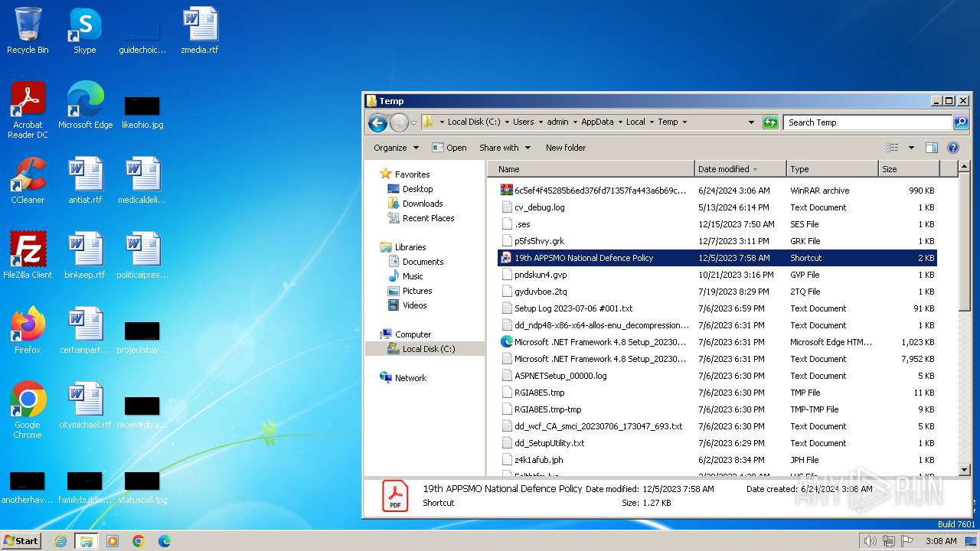Select the WinRAR archive file row
980x551 pixels.
(717, 191)
